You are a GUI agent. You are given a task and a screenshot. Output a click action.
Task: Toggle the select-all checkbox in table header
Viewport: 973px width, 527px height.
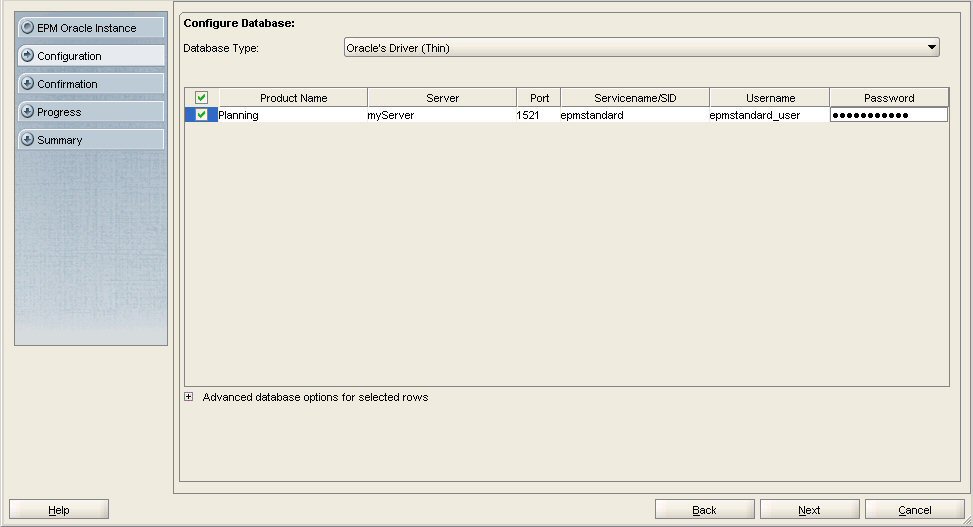pyautogui.click(x=201, y=97)
